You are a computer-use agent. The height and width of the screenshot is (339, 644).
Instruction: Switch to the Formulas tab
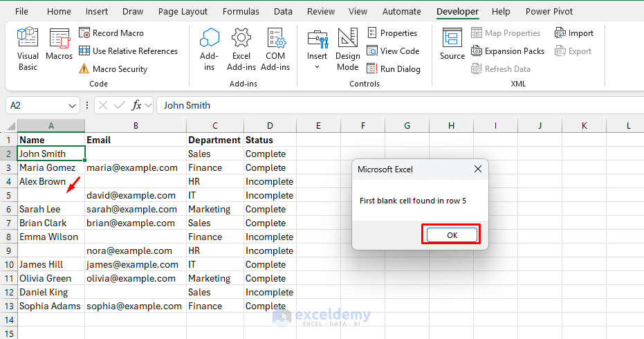[241, 12]
